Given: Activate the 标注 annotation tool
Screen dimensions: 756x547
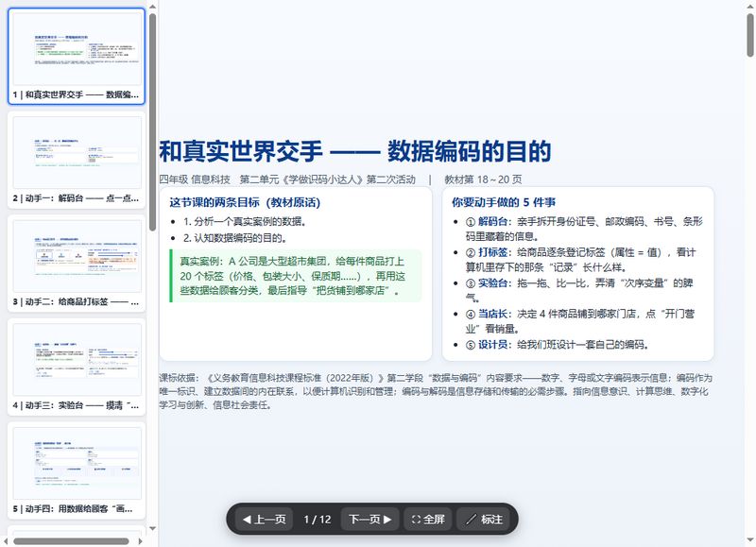Looking at the screenshot, I should (484, 519).
